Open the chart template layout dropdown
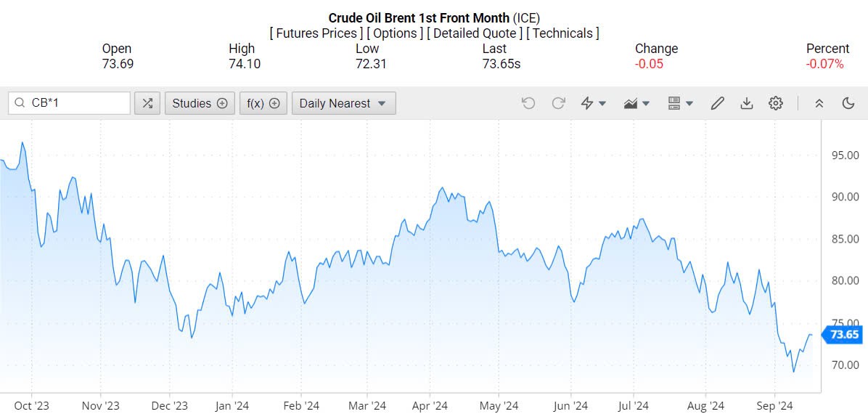 click(x=680, y=103)
